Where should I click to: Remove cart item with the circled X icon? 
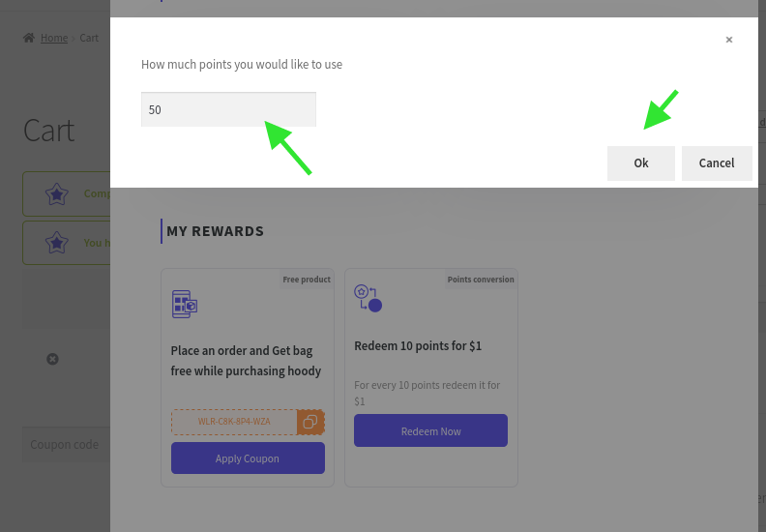tap(52, 360)
